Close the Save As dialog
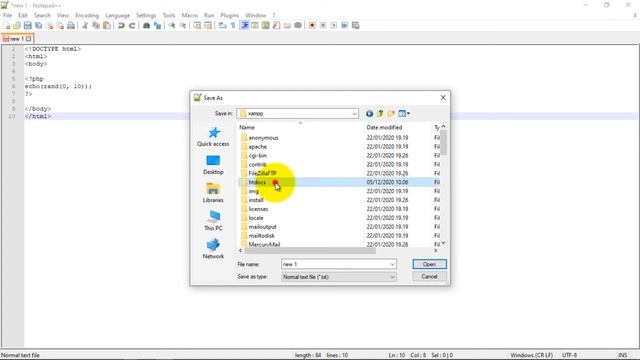Image resolution: width=640 pixels, height=360 pixels. click(443, 98)
